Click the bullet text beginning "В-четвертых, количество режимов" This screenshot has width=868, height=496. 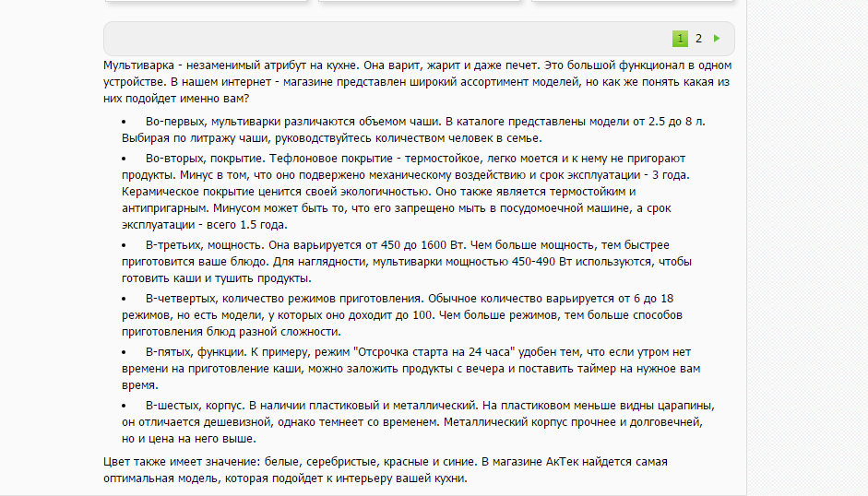click(402, 315)
